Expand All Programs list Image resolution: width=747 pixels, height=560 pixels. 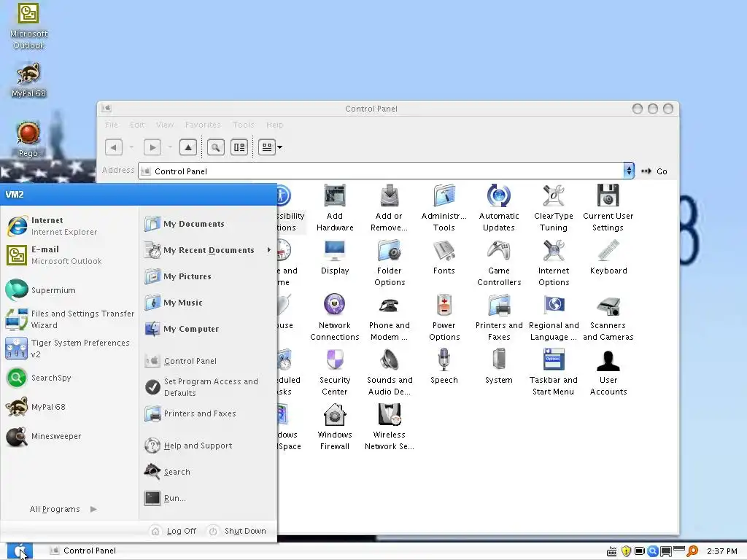pyautogui.click(x=63, y=509)
